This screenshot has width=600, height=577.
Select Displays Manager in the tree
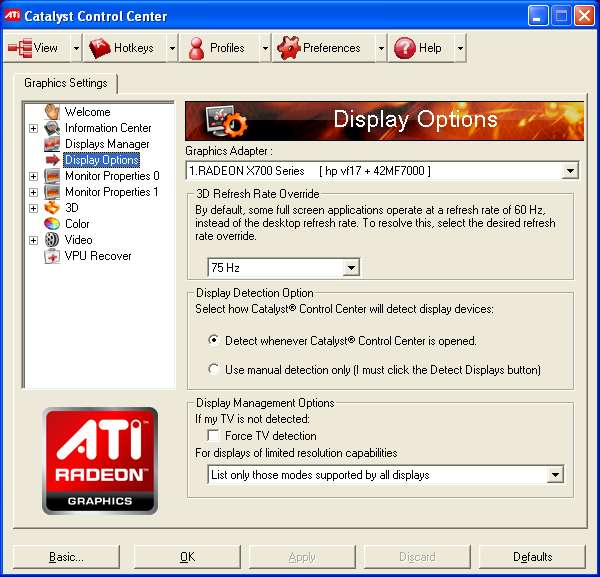pos(106,144)
